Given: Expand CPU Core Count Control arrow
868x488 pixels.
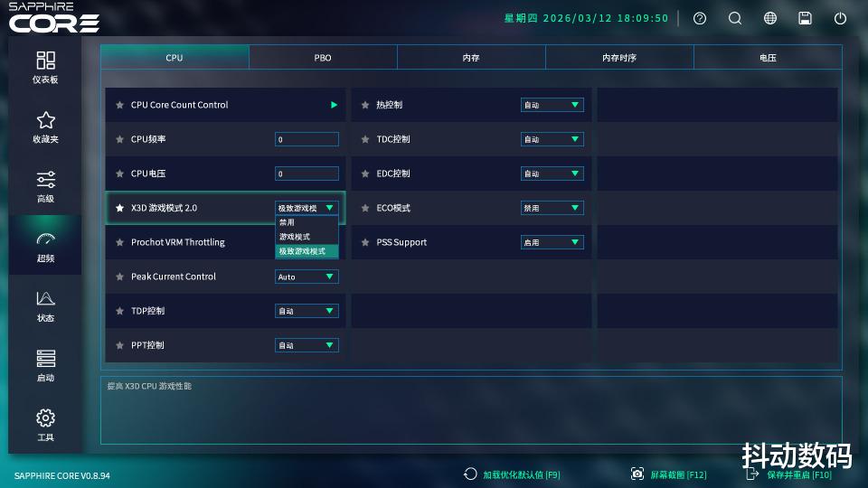Looking at the screenshot, I should 334,105.
